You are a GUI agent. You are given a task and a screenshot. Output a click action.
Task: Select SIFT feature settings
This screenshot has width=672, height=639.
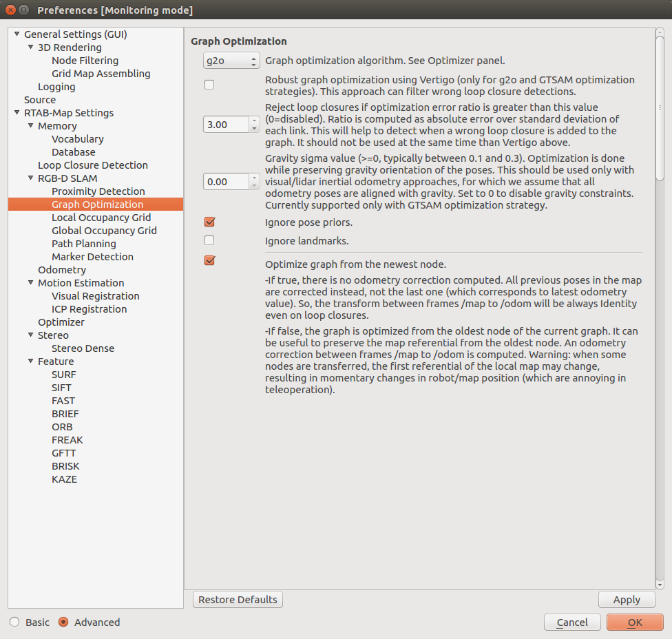61,388
